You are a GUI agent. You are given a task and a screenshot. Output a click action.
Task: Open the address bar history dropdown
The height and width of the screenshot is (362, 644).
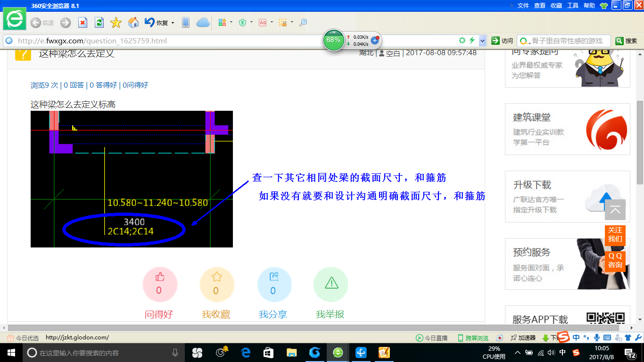[x=482, y=41]
